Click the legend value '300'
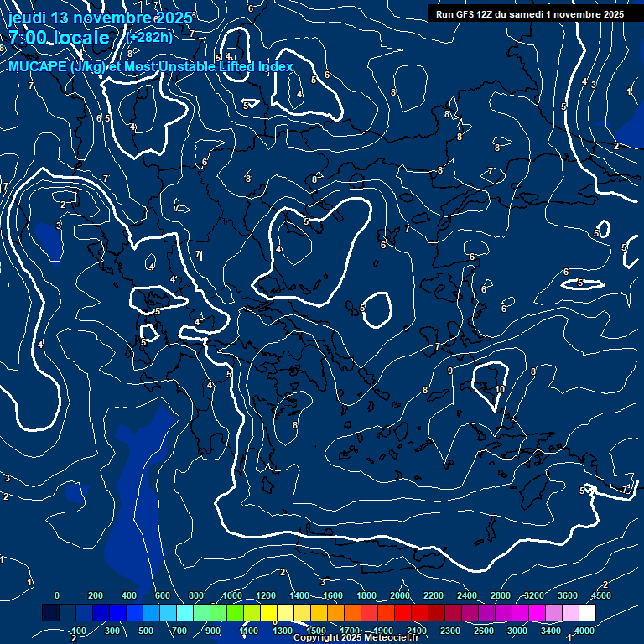This screenshot has height=644, width=644. pos(112,631)
